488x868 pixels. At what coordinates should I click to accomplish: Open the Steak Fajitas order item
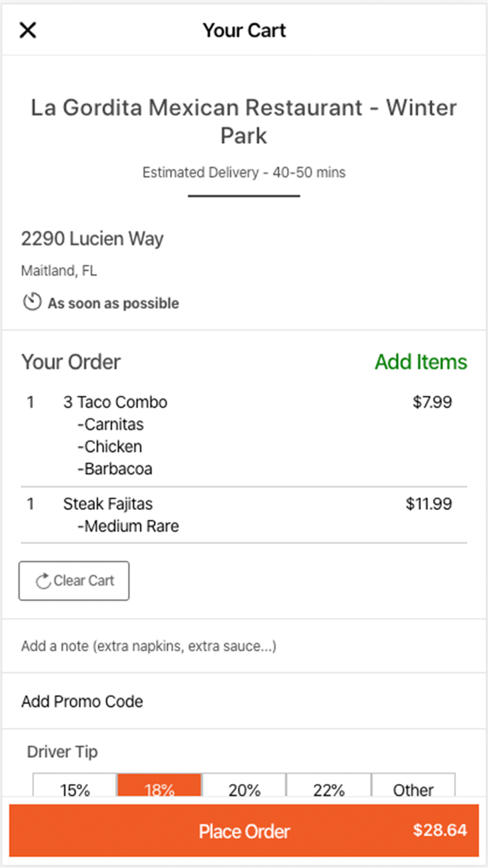(x=108, y=504)
